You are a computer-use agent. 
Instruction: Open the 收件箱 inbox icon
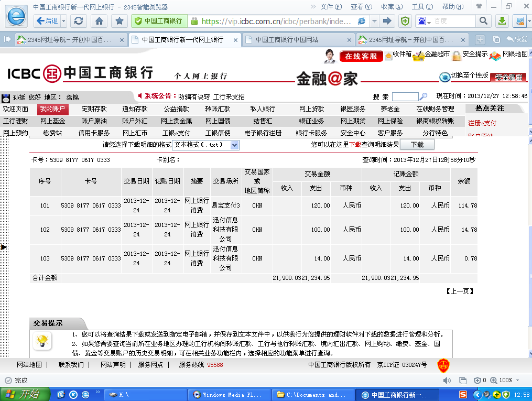(388, 55)
